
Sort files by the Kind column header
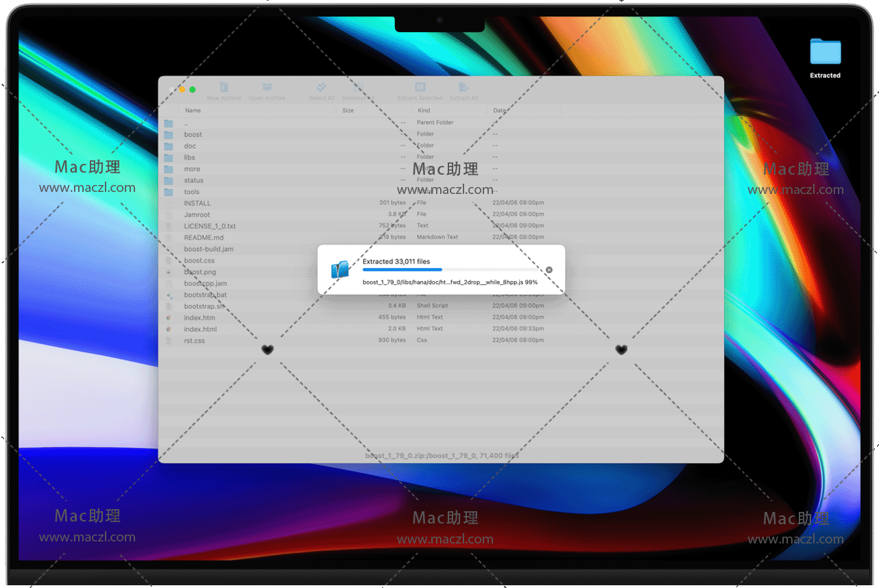pos(424,110)
